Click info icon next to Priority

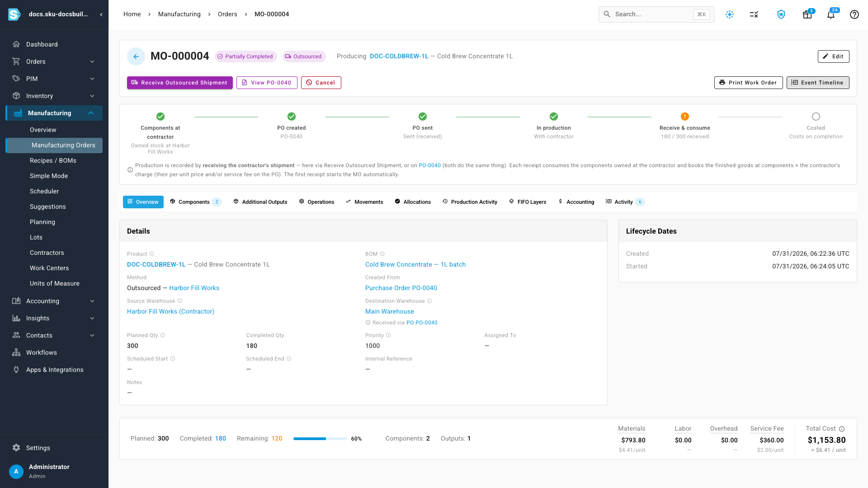click(x=388, y=335)
